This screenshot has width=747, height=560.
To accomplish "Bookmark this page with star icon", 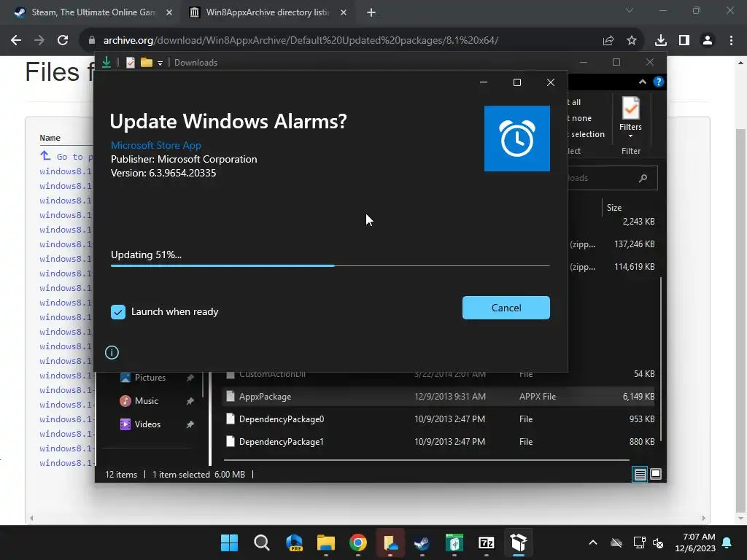I will point(632,41).
